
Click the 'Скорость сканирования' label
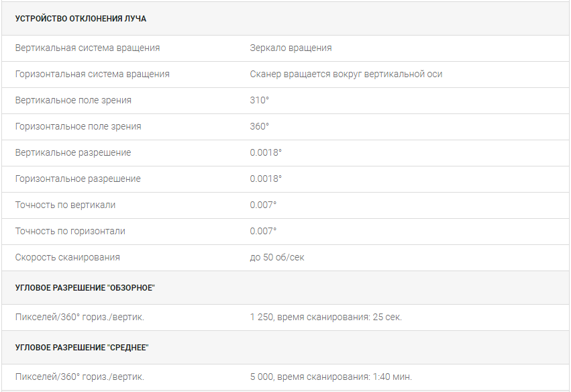coord(67,258)
